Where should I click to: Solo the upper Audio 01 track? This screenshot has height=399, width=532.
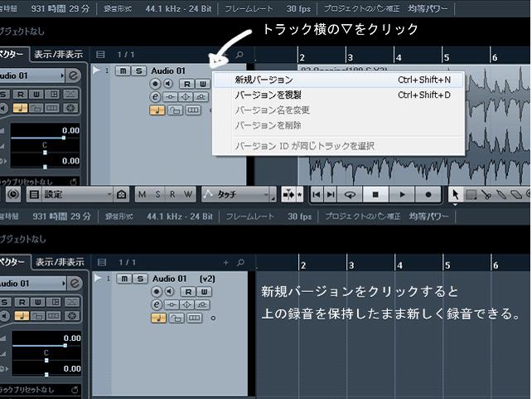(138, 71)
